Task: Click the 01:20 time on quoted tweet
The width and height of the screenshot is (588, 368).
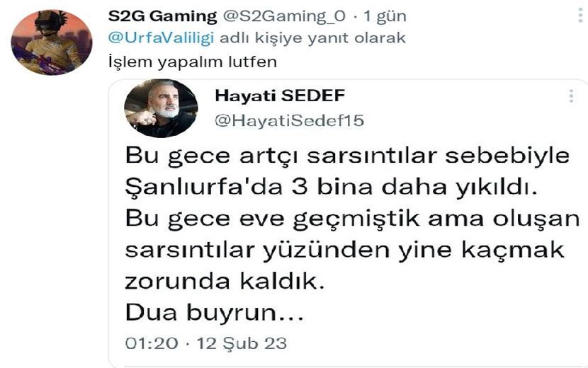Action: tap(152, 343)
